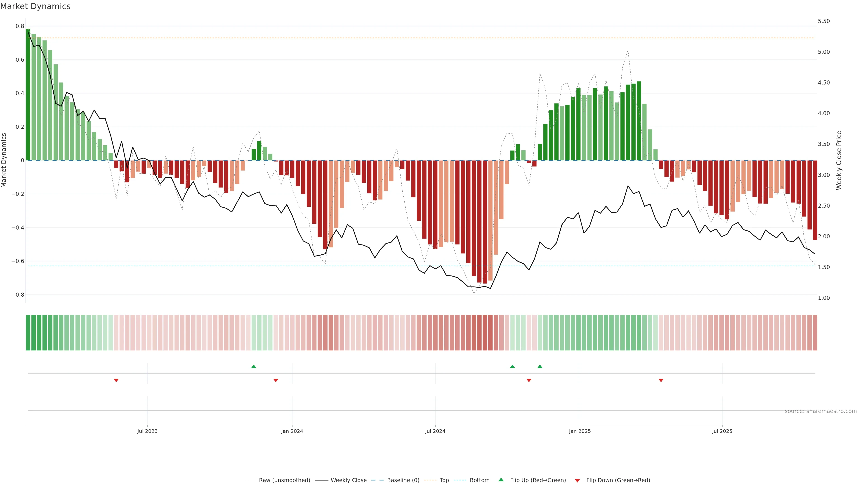Click the darkest green heatmap cell at far left

(28, 332)
